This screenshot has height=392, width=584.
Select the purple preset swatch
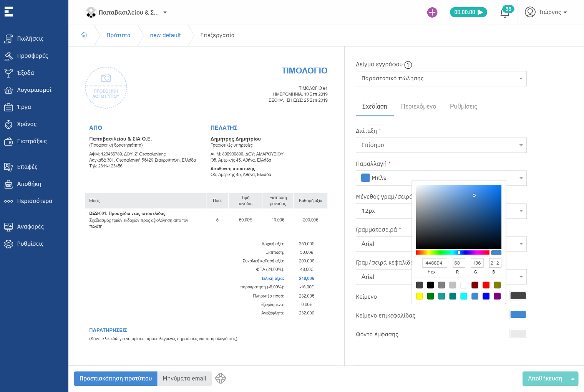(497, 296)
